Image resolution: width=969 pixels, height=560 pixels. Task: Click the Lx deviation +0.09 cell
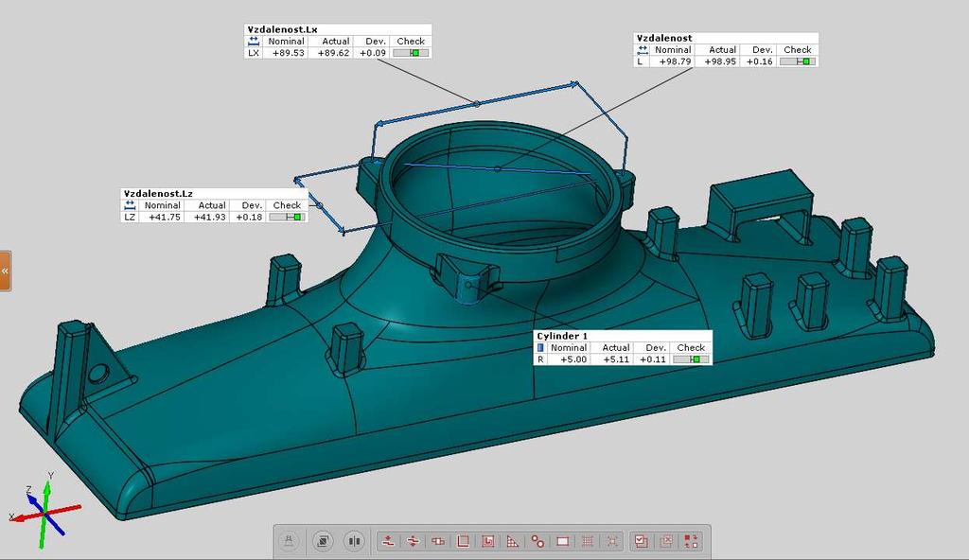click(x=373, y=53)
